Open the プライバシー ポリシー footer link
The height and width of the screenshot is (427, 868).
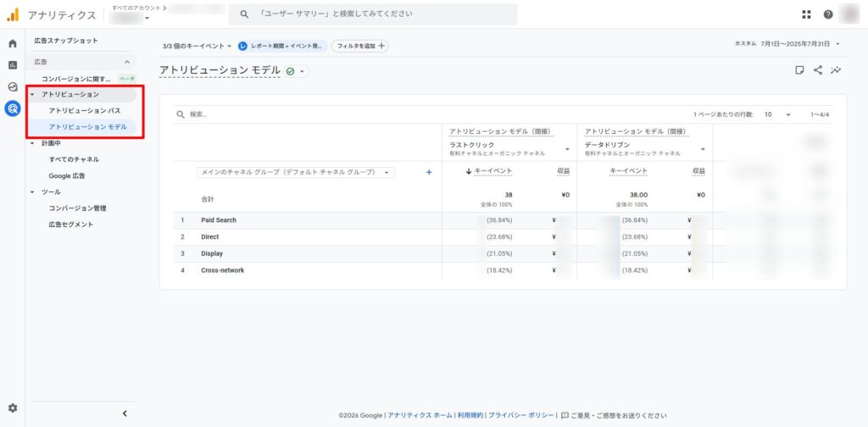[521, 415]
